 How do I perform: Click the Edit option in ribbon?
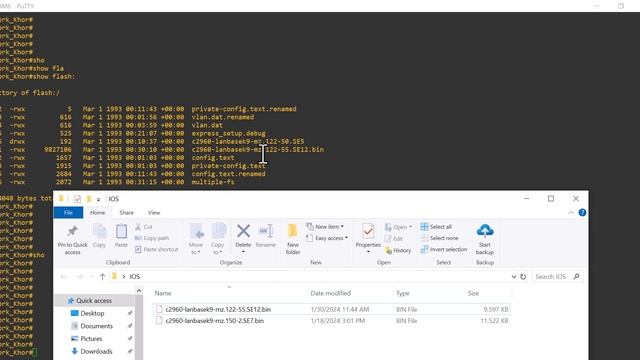click(x=394, y=238)
